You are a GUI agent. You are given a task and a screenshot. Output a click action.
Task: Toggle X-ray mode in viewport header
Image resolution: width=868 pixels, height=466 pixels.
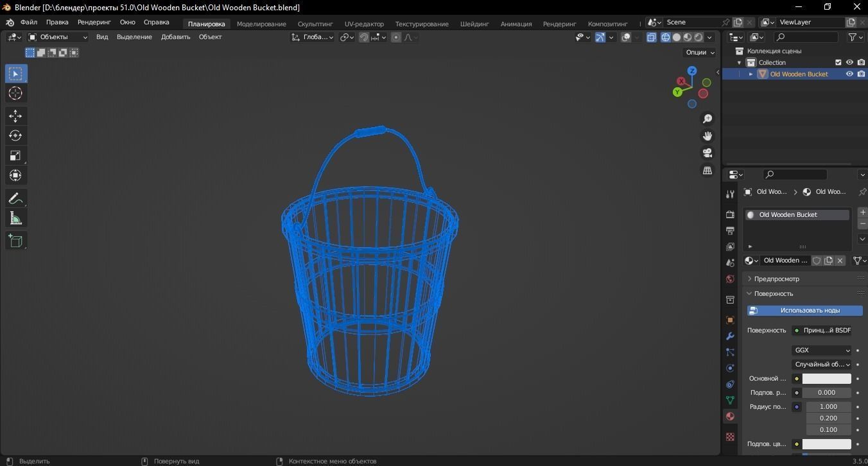pyautogui.click(x=652, y=37)
